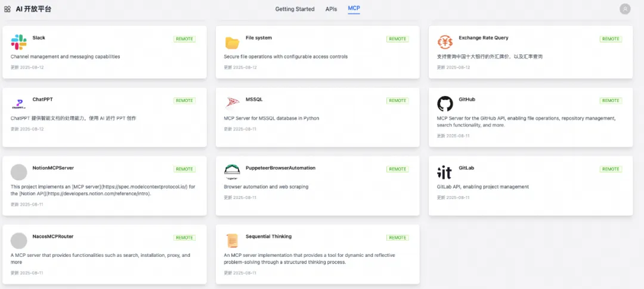Click 'ChatPPT 提供智能文档的处理能力' description
Image resolution: width=644 pixels, height=289 pixels.
73,118
